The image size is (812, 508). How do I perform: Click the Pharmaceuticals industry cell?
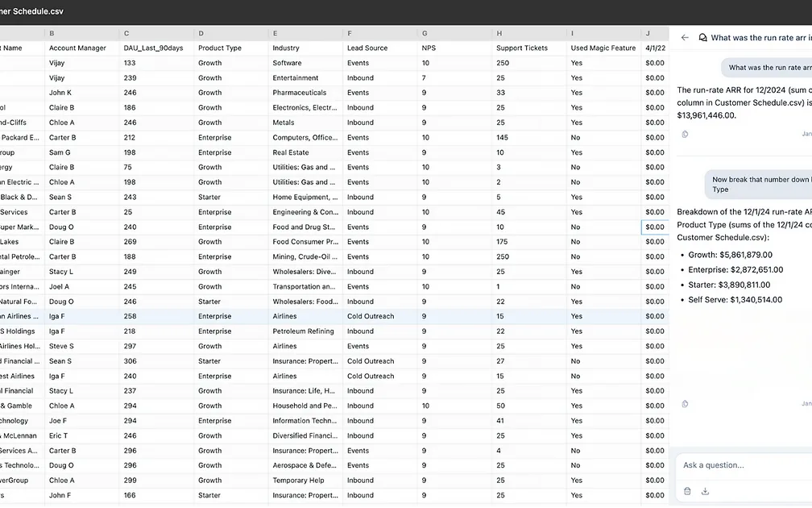[x=300, y=93]
